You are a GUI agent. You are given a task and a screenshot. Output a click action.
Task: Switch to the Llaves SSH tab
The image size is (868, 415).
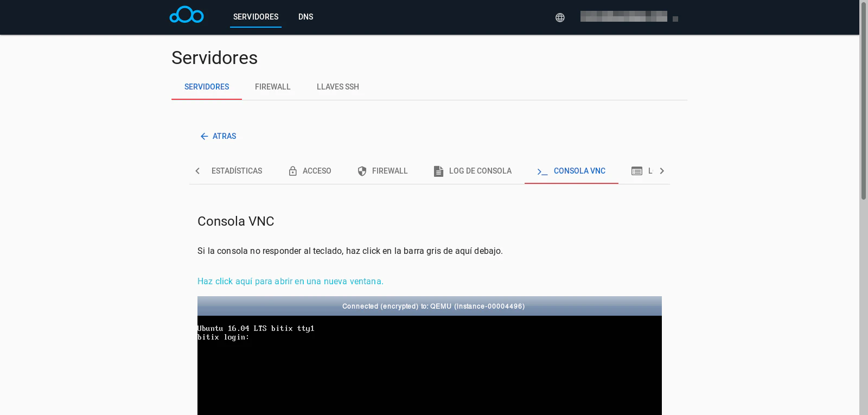337,87
